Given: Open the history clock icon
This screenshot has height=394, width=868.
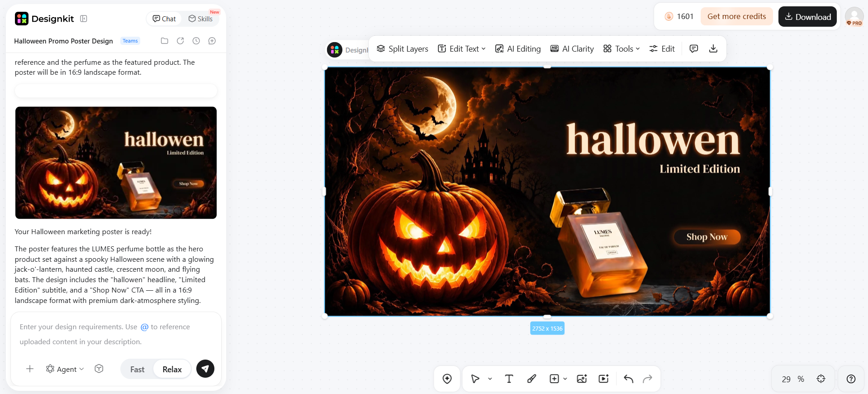Looking at the screenshot, I should [x=196, y=41].
